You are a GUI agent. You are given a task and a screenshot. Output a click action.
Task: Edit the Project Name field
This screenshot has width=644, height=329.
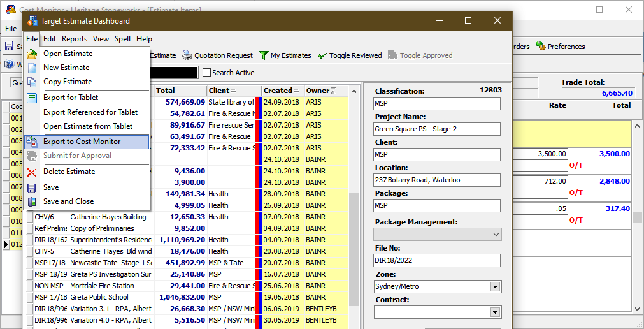[438, 129]
